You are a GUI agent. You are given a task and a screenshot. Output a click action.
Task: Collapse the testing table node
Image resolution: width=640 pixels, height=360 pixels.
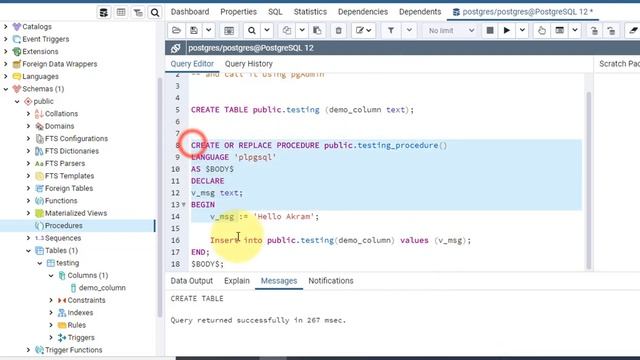pos(40,263)
